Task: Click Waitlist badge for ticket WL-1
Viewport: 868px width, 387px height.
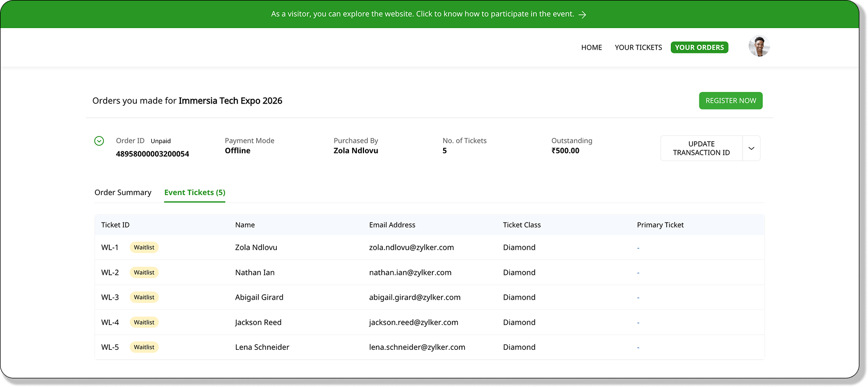Action: coord(144,247)
